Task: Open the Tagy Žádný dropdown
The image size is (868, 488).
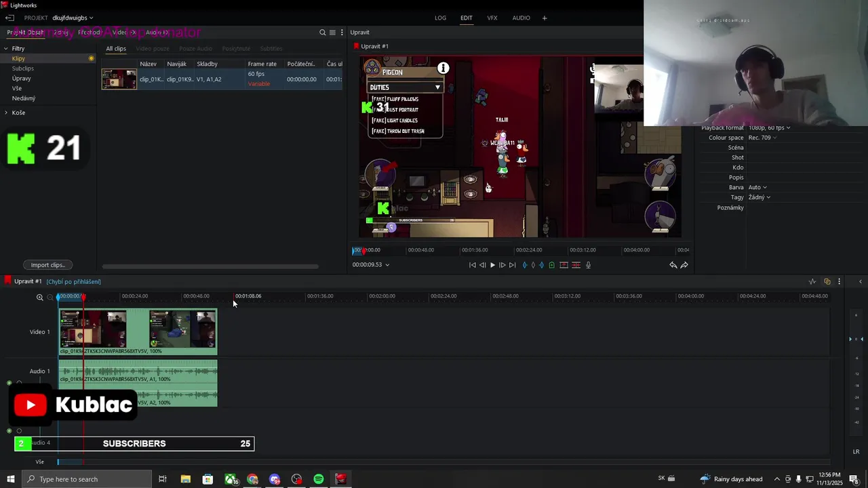Action: [759, 197]
